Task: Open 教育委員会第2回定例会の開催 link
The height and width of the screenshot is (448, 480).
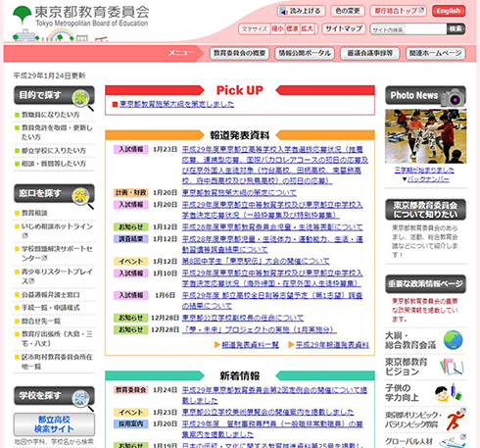Action: pos(274,395)
